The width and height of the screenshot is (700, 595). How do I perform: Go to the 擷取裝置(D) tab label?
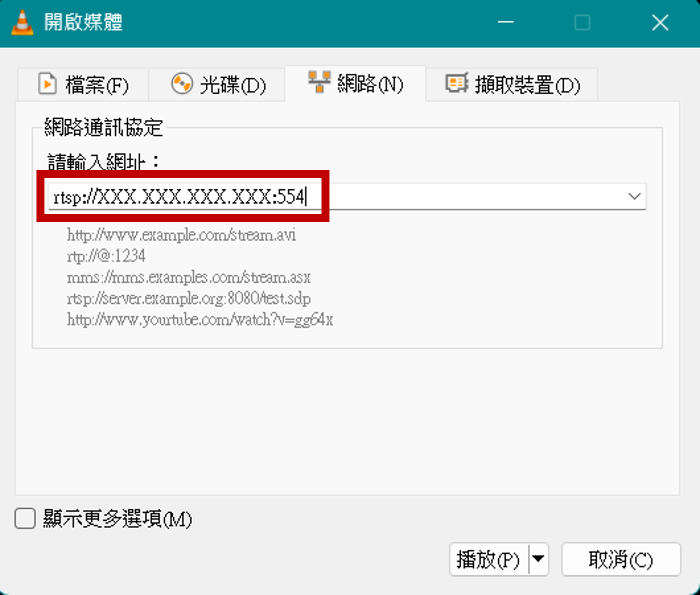[x=527, y=86]
